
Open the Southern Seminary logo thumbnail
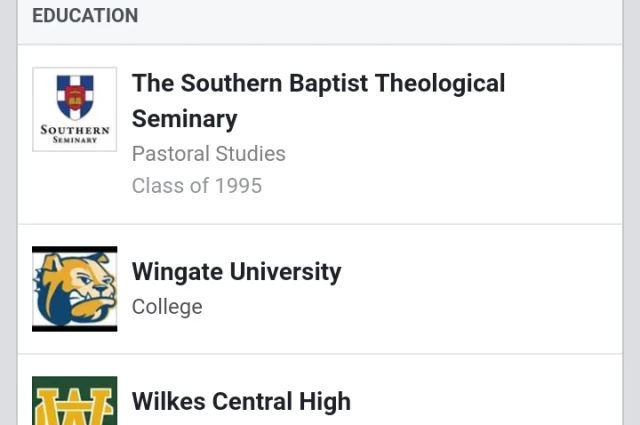[x=74, y=110]
